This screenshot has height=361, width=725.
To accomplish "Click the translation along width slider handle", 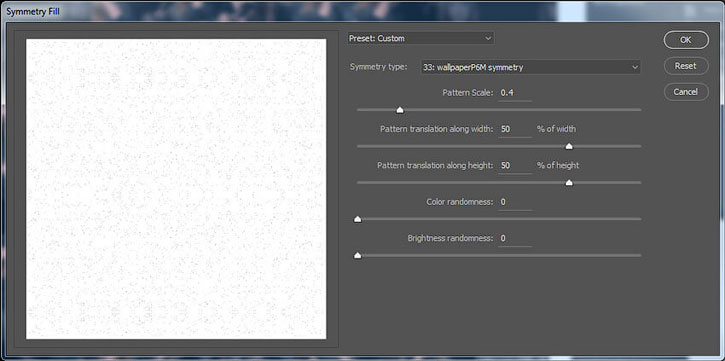I will 569,146.
